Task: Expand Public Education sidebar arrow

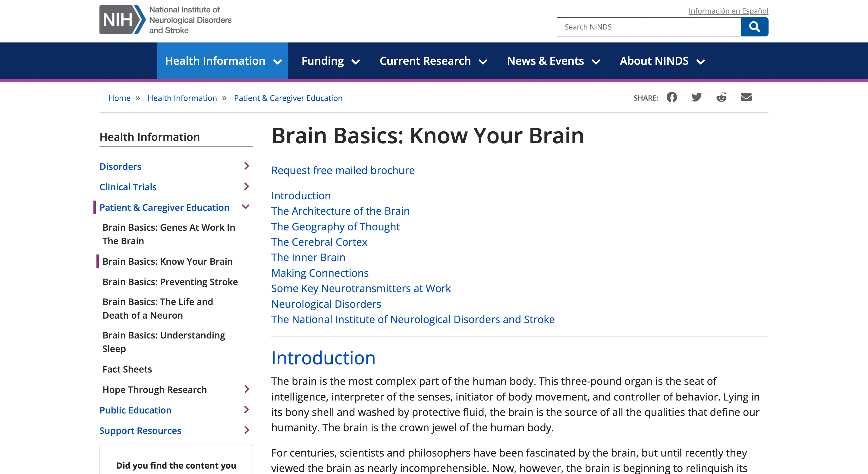Action: click(x=247, y=410)
